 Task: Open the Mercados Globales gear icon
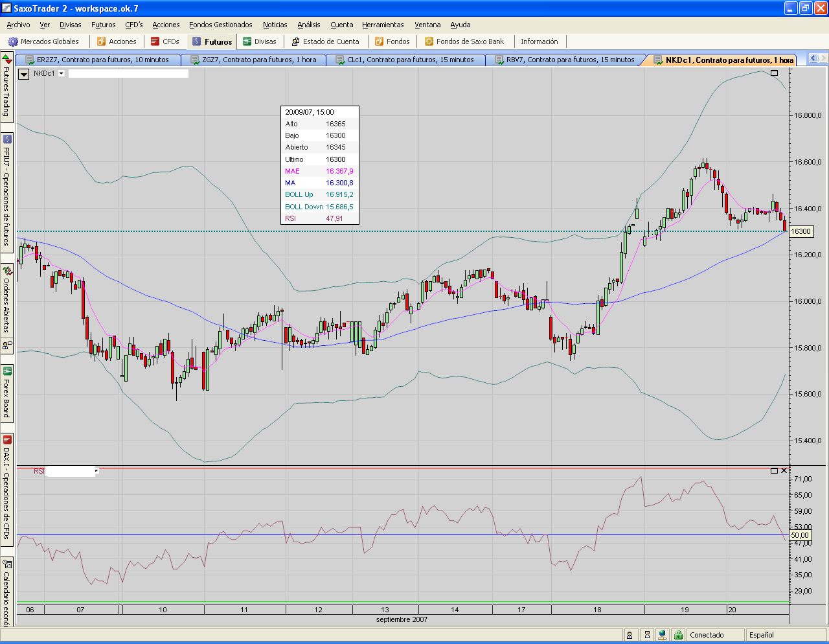click(13, 41)
